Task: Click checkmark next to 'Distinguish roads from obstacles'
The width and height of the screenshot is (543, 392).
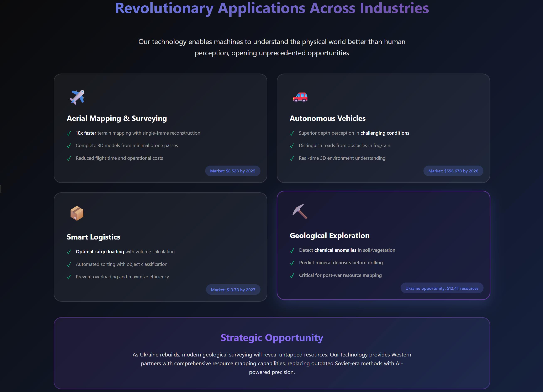Action: [292, 146]
